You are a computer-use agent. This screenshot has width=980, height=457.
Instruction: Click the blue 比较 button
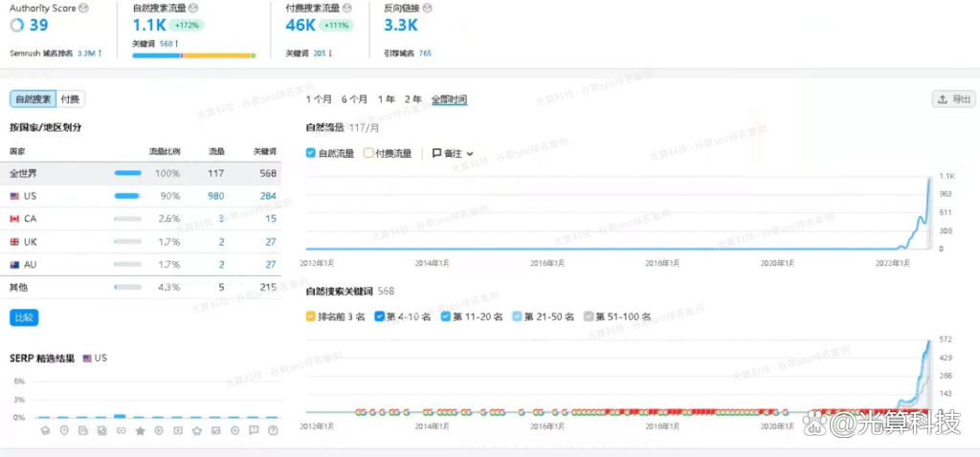[x=24, y=317]
